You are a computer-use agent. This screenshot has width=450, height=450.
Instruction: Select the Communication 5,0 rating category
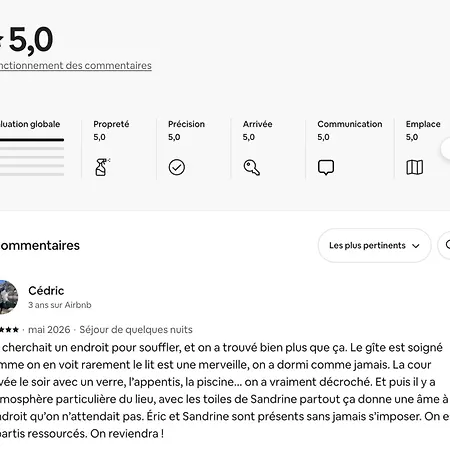click(350, 149)
